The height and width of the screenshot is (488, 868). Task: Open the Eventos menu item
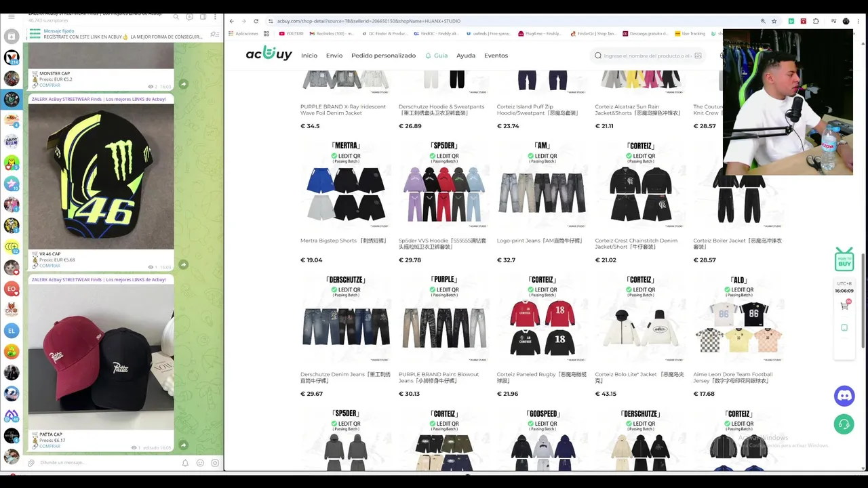[496, 56]
